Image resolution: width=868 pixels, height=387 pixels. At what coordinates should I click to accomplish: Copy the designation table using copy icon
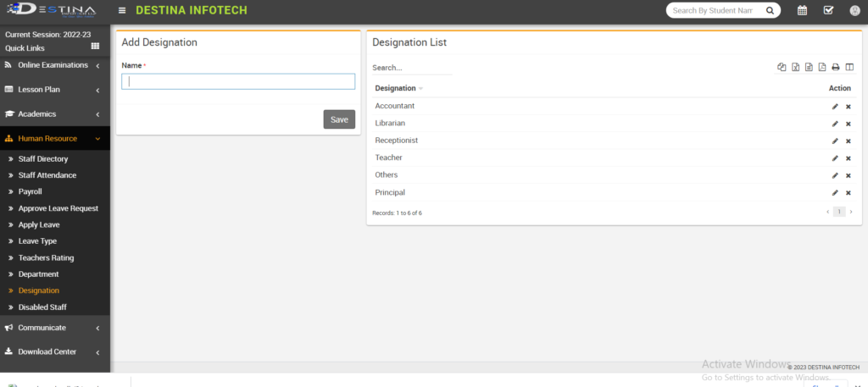[x=782, y=68]
